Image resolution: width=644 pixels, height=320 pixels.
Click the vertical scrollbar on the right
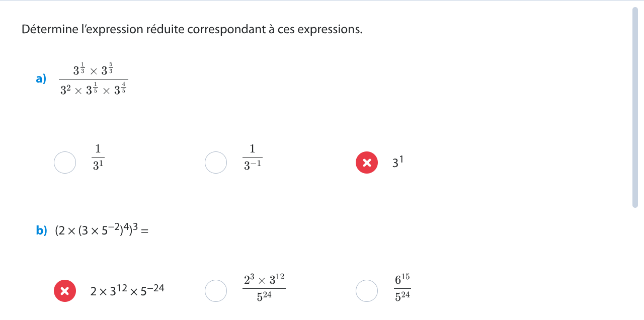tap(635, 107)
